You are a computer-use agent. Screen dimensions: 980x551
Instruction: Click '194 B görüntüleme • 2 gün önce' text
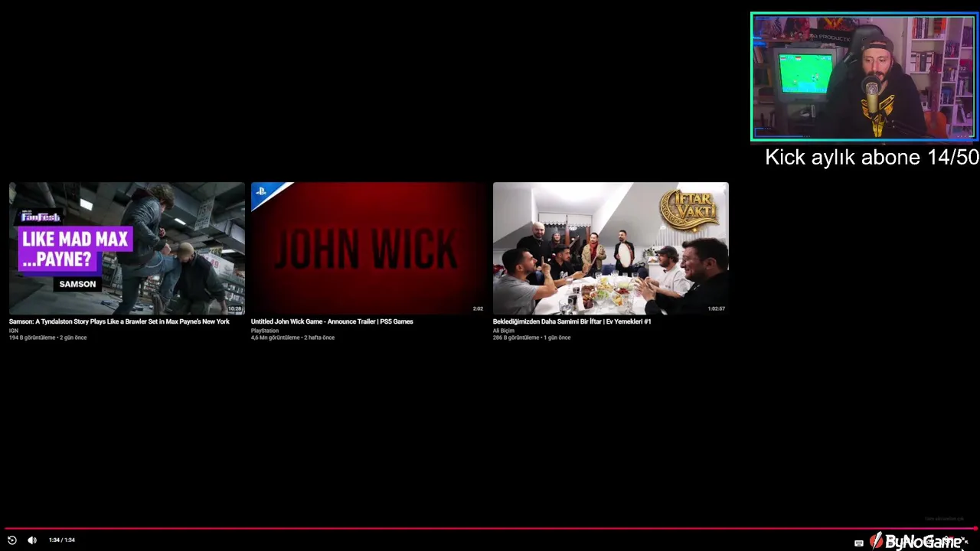[48, 337]
